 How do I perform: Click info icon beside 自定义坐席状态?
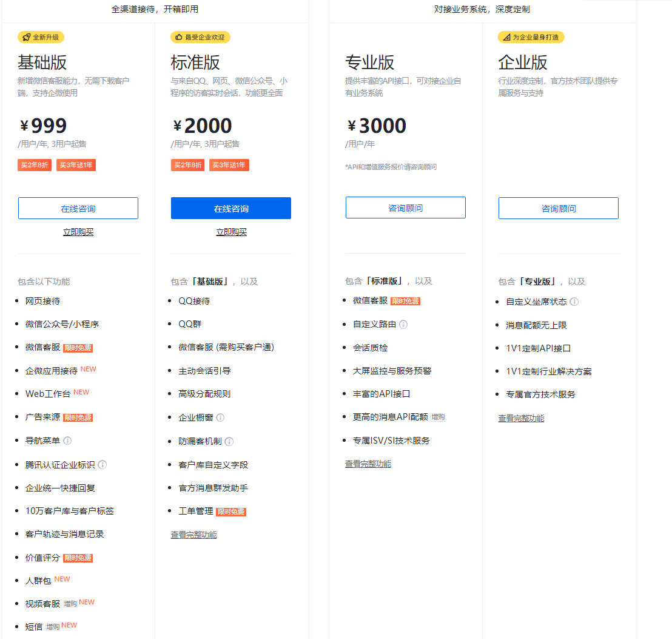[x=574, y=302]
